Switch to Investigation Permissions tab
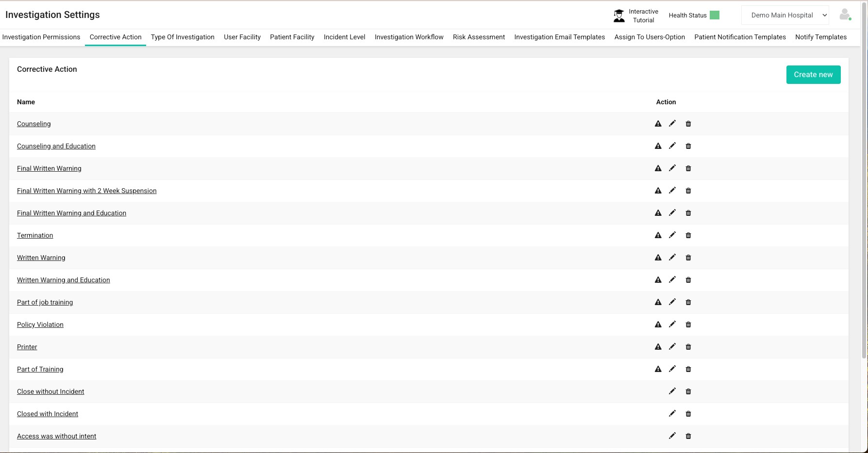868x453 pixels. [41, 37]
